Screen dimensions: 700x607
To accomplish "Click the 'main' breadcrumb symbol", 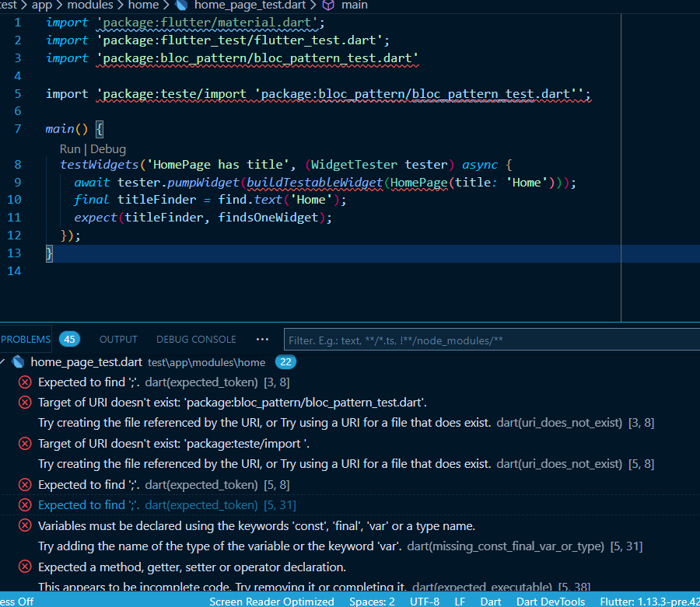I will click(x=355, y=5).
